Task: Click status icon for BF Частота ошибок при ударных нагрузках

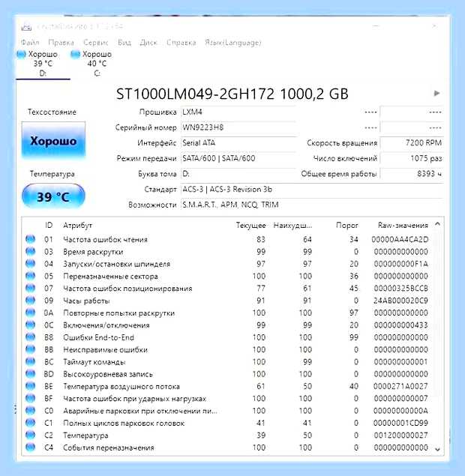Action: coord(30,398)
